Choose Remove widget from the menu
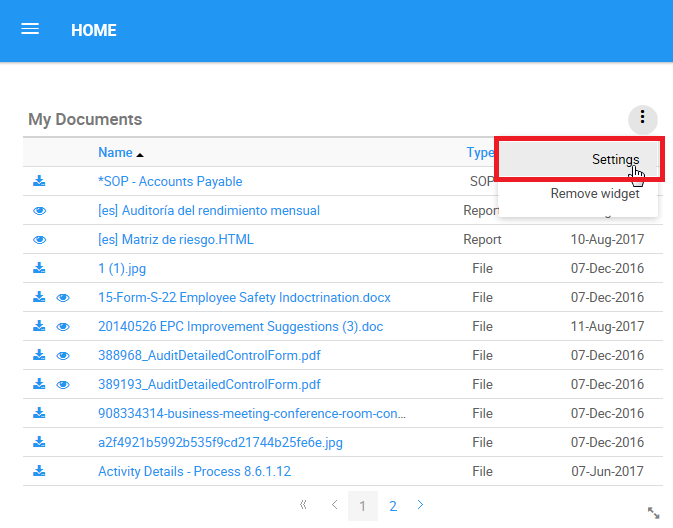The width and height of the screenshot is (673, 528). pos(594,194)
